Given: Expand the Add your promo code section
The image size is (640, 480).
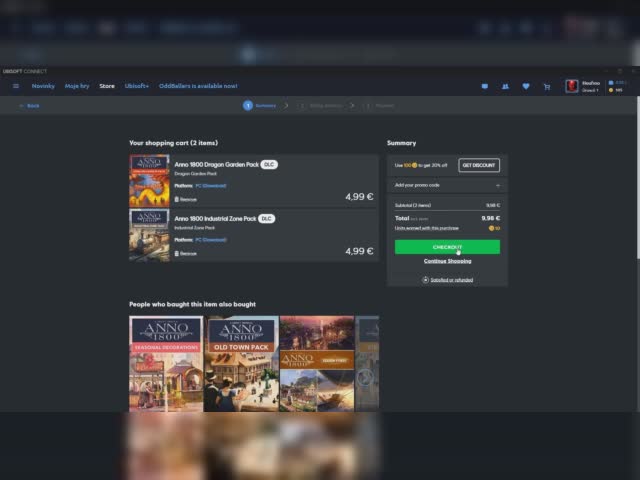Looking at the screenshot, I should pyautogui.click(x=447, y=185).
